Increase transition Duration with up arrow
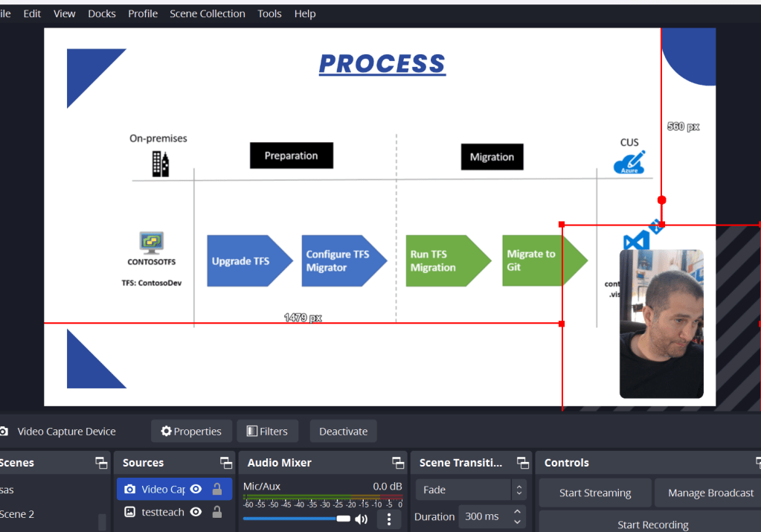Image resolution: width=761 pixels, height=532 pixels. pos(517,512)
